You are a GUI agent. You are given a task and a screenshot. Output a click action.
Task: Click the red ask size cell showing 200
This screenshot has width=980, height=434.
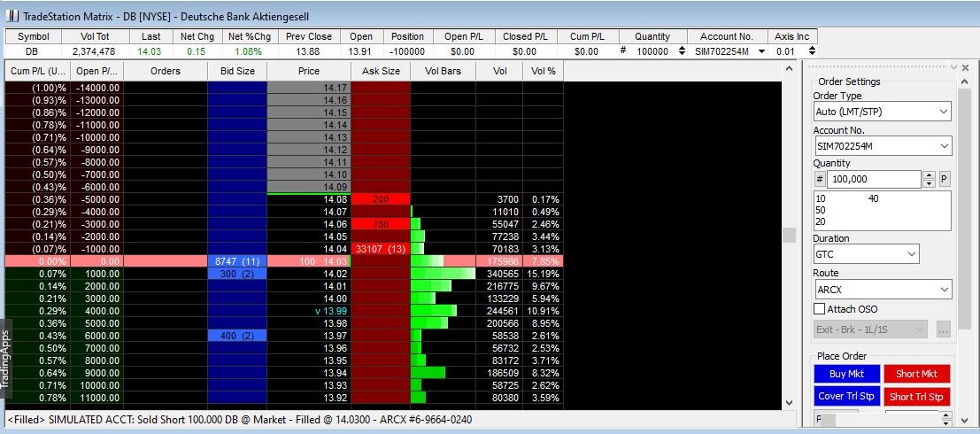click(381, 199)
